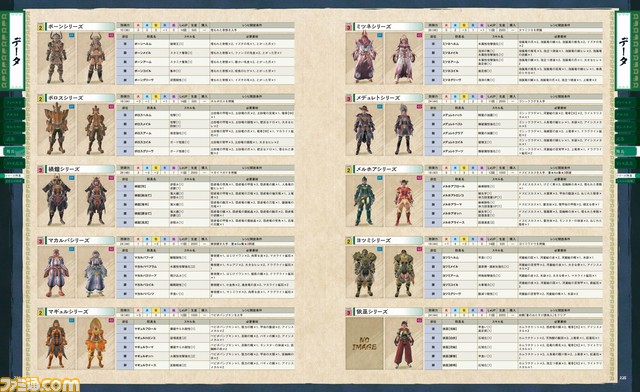Select the male ミツネシリーズ armor image

coord(364,58)
